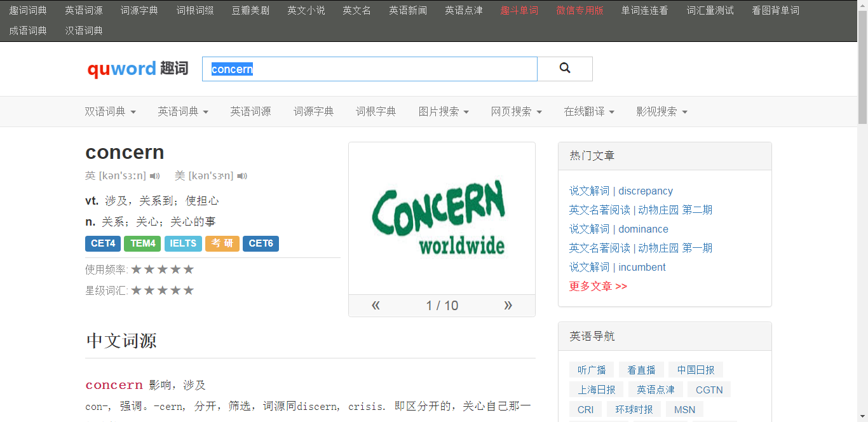Open article 说文解词 | incumbent
The image size is (868, 422).
(618, 267)
